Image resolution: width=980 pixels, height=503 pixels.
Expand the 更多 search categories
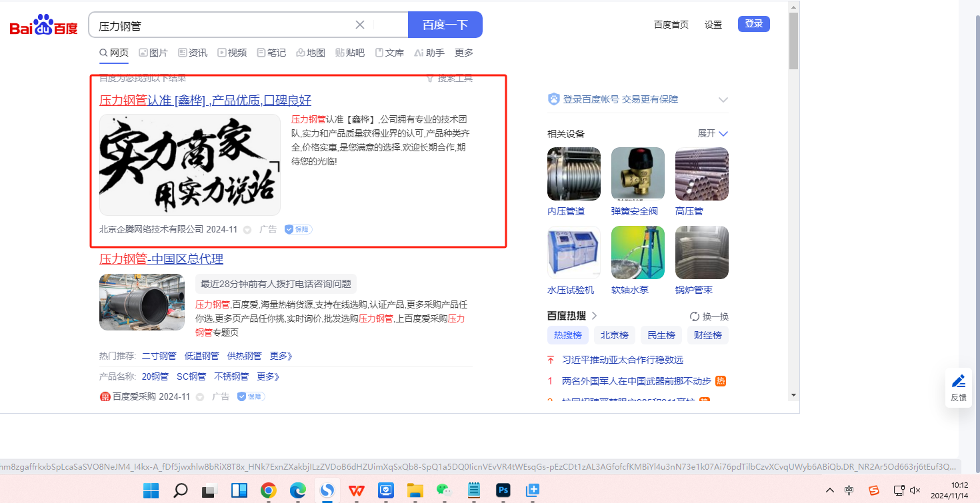[x=464, y=53]
